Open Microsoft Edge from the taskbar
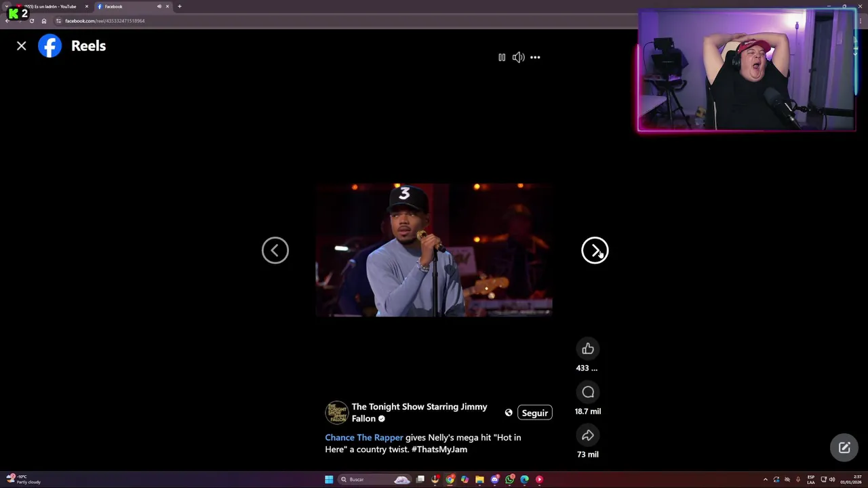 point(524,480)
